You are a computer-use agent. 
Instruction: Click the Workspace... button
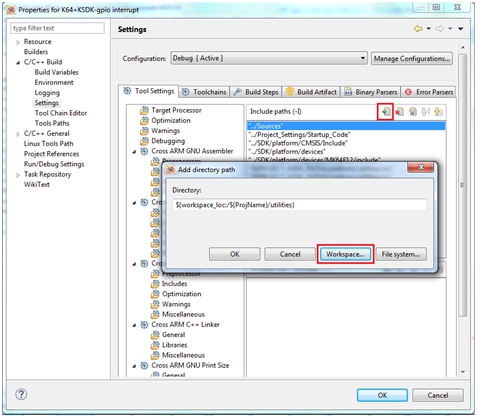pos(345,254)
